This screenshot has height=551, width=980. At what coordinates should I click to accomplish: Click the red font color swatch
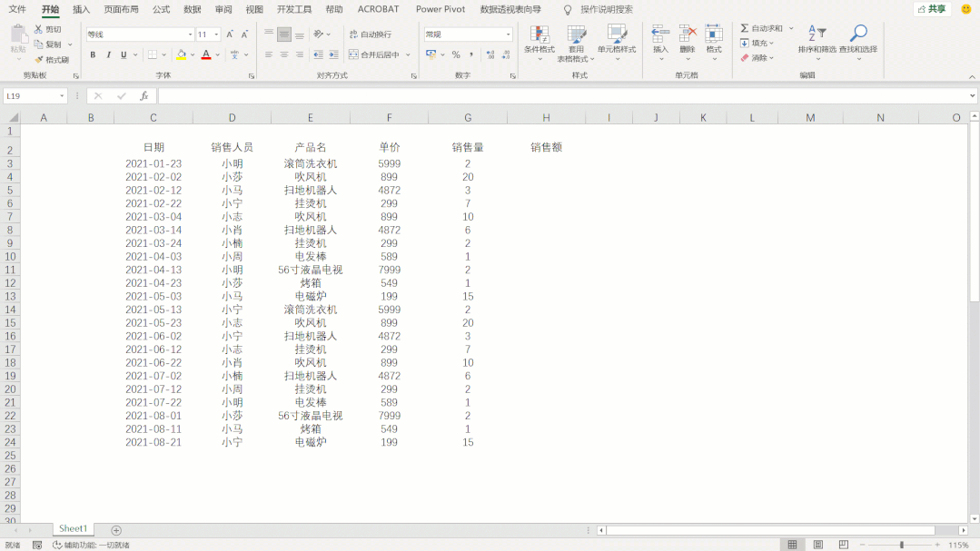point(206,55)
